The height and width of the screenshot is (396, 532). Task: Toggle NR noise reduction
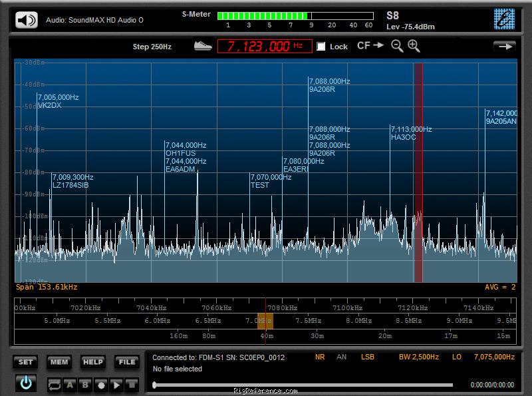[x=320, y=357]
